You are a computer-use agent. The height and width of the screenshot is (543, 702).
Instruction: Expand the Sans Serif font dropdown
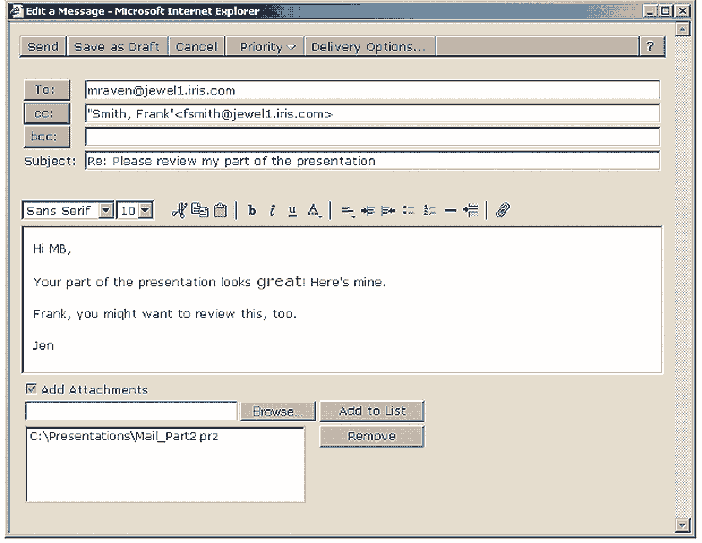(x=106, y=211)
